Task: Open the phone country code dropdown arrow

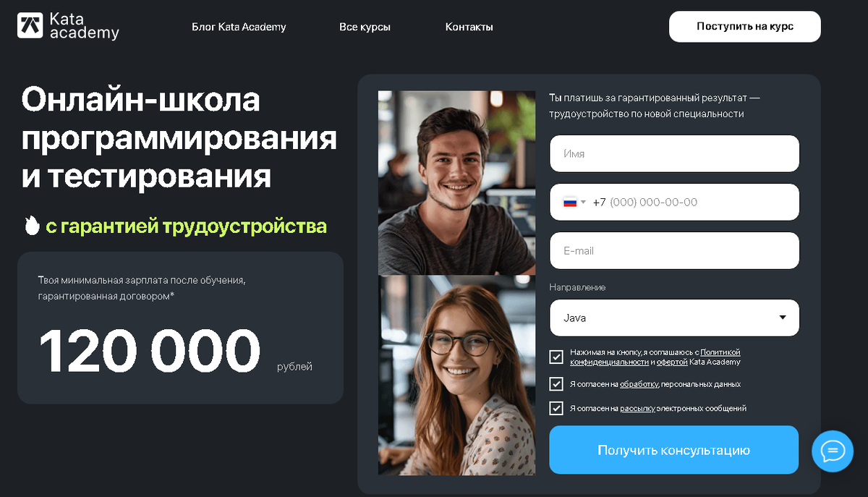Action: click(583, 203)
